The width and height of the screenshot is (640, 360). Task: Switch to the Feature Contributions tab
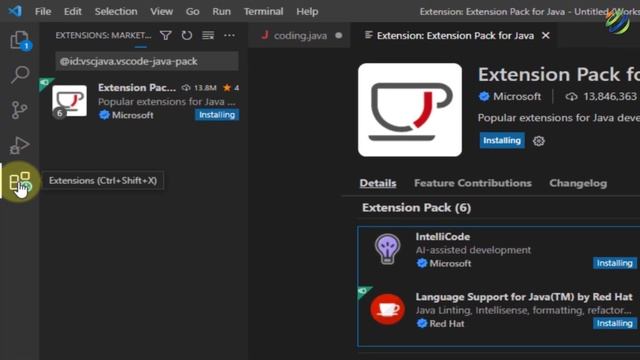pyautogui.click(x=473, y=183)
